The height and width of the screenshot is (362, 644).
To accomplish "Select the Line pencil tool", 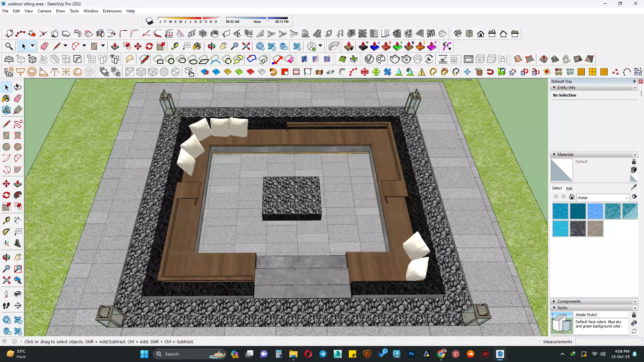I will (6, 124).
